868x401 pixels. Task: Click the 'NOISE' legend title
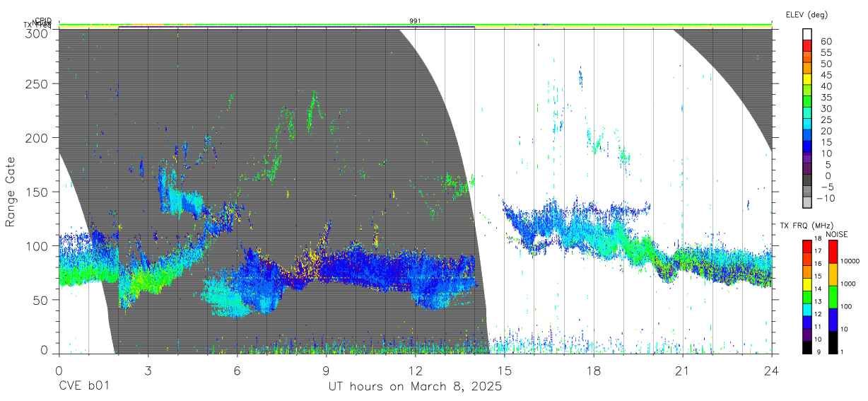pyautogui.click(x=837, y=234)
